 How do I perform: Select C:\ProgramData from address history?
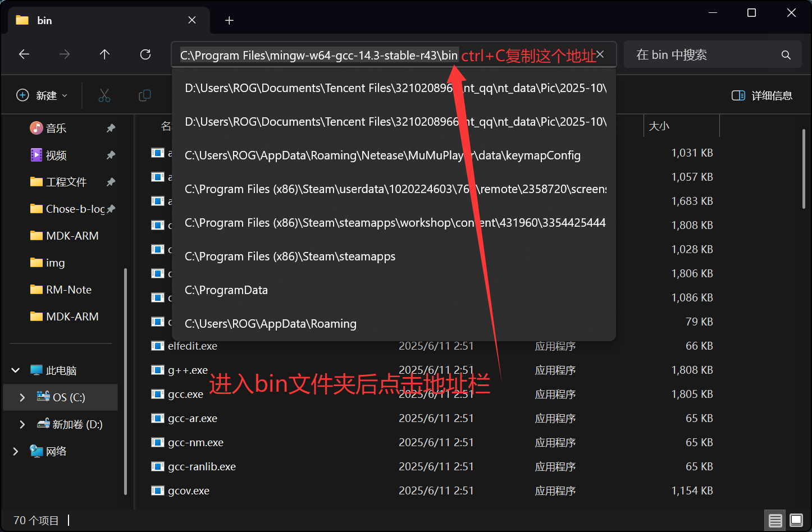tap(226, 290)
